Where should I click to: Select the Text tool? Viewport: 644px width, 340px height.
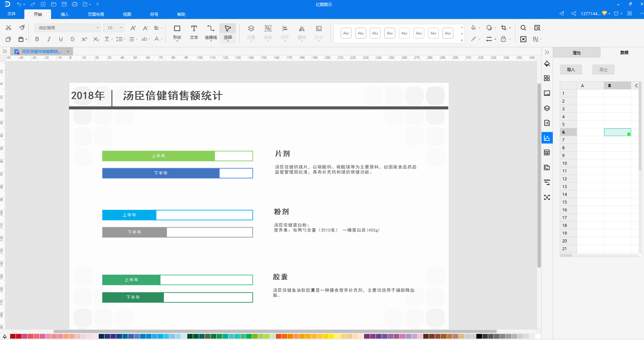click(194, 32)
